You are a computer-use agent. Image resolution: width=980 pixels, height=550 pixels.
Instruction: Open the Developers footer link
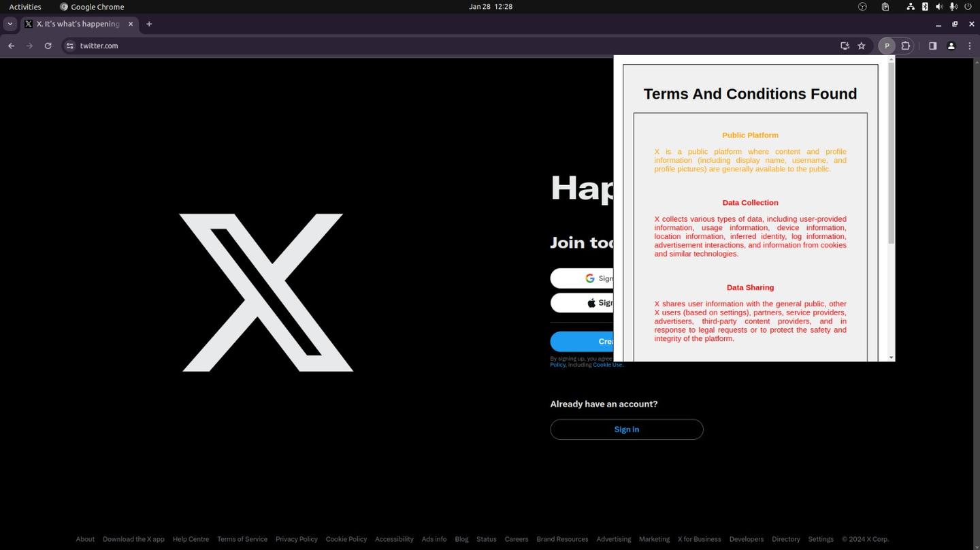(747, 539)
